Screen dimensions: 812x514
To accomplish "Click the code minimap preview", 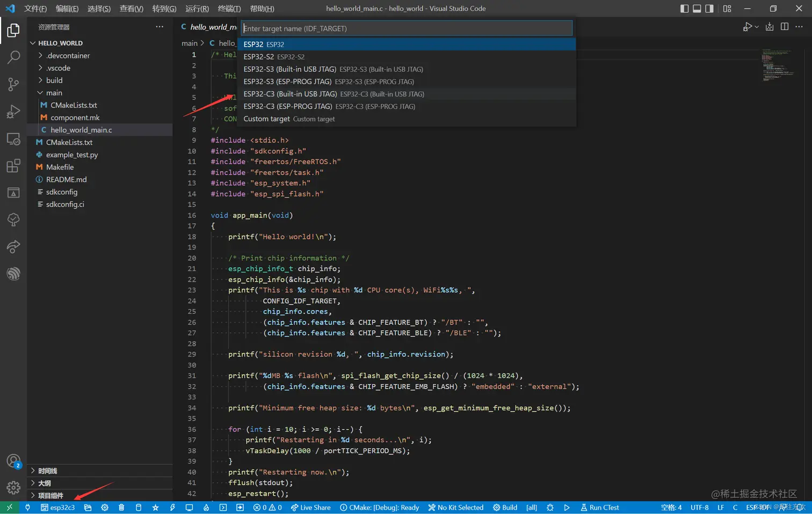I will (778, 64).
